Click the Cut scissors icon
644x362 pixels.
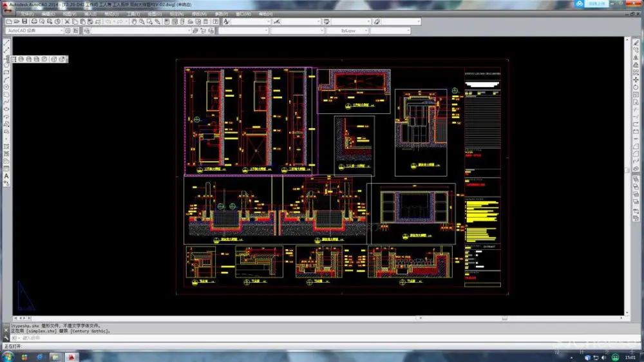(x=67, y=21)
